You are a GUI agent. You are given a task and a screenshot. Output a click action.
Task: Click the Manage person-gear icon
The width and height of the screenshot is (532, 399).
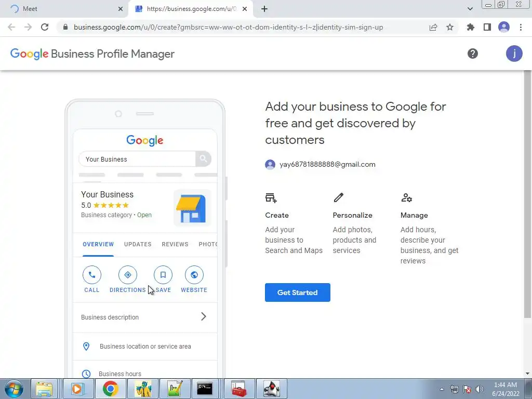tap(406, 197)
